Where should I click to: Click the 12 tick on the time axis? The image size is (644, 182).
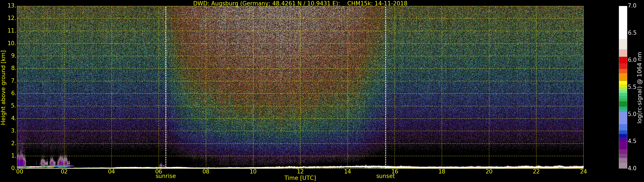click(300, 172)
